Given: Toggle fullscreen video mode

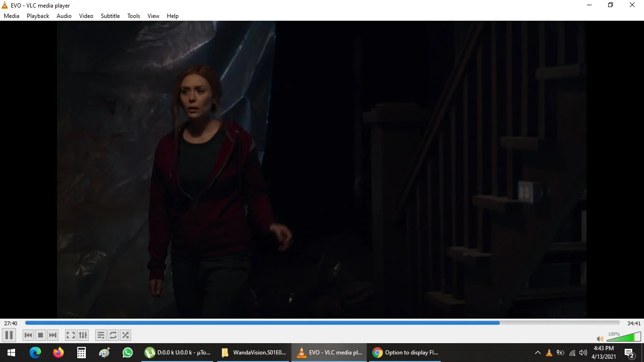Looking at the screenshot, I should pyautogui.click(x=71, y=335).
